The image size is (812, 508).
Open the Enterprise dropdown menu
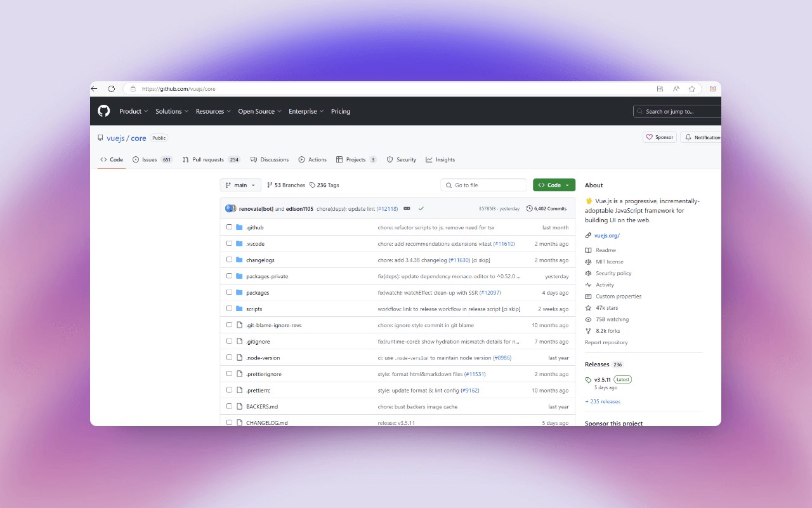click(306, 111)
